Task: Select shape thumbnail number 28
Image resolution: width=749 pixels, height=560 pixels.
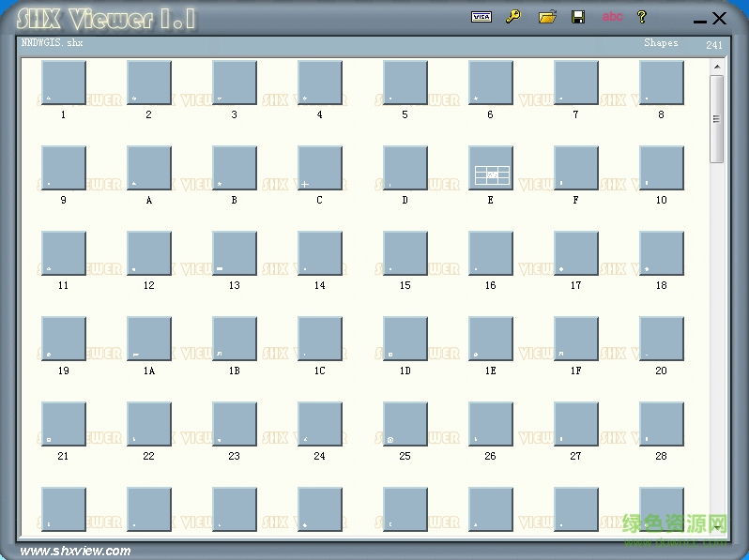Action: [x=662, y=425]
